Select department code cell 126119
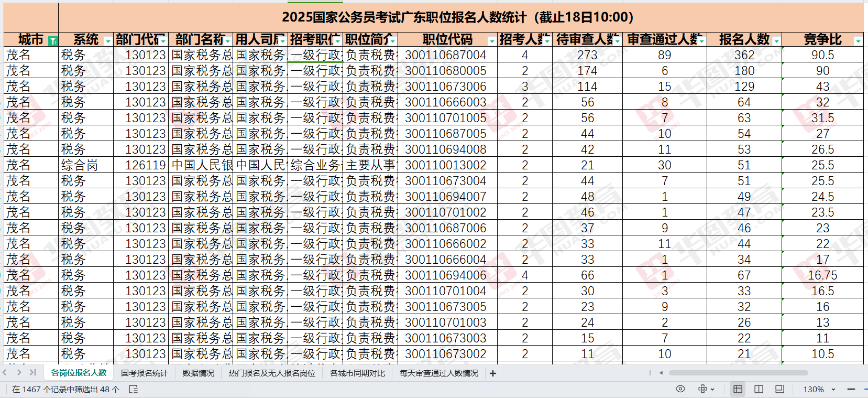The image size is (868, 398). (x=141, y=165)
